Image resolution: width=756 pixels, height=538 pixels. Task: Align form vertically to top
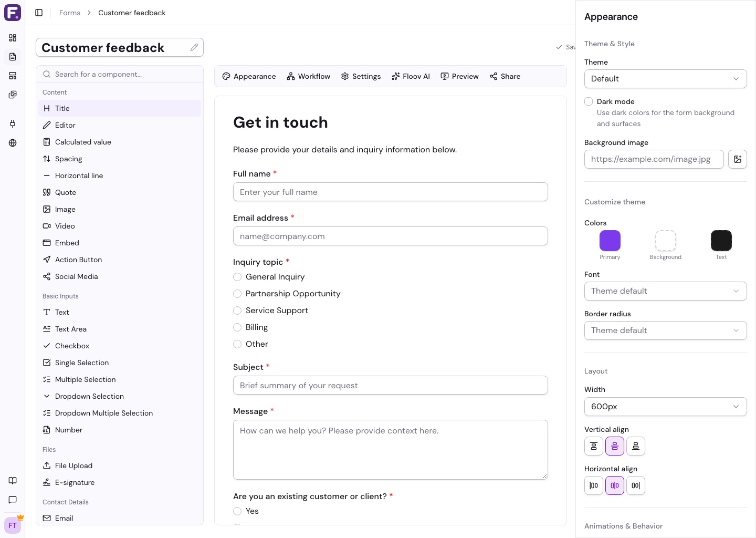coord(594,446)
